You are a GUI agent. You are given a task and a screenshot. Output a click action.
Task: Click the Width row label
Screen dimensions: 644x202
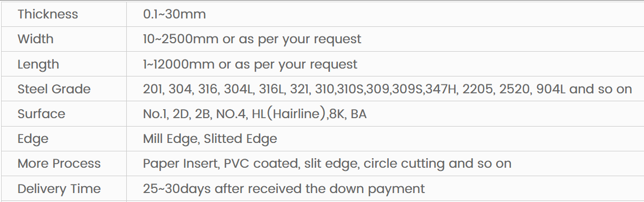pyautogui.click(x=35, y=39)
